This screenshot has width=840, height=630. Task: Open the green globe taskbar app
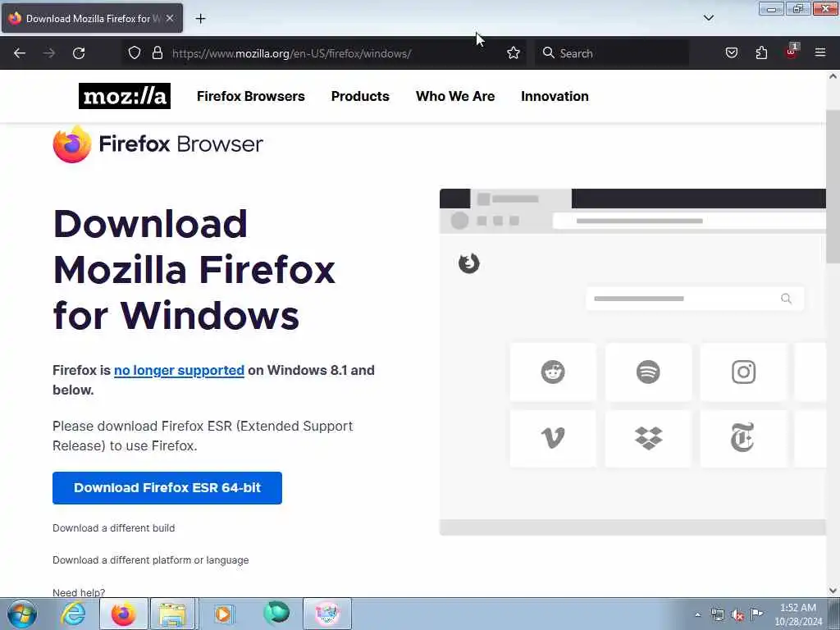(x=276, y=613)
